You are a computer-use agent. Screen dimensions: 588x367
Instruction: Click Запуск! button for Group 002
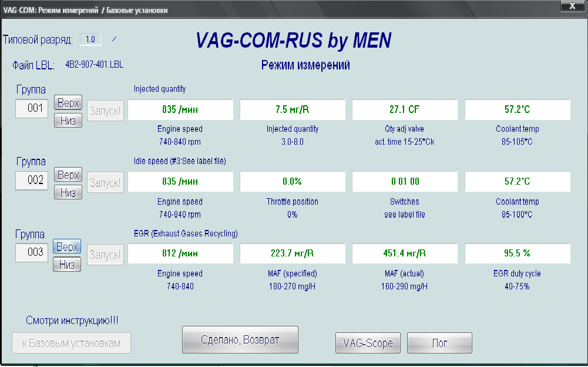(106, 182)
